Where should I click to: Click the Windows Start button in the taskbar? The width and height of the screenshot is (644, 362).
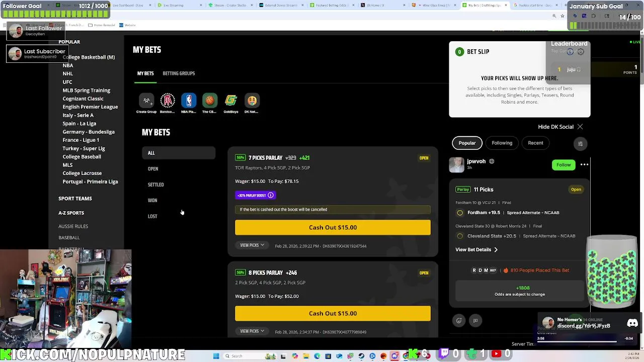(x=216, y=356)
